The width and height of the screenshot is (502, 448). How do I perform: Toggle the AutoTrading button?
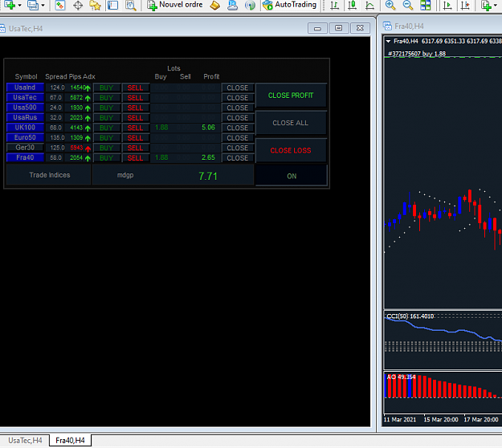click(x=289, y=5)
